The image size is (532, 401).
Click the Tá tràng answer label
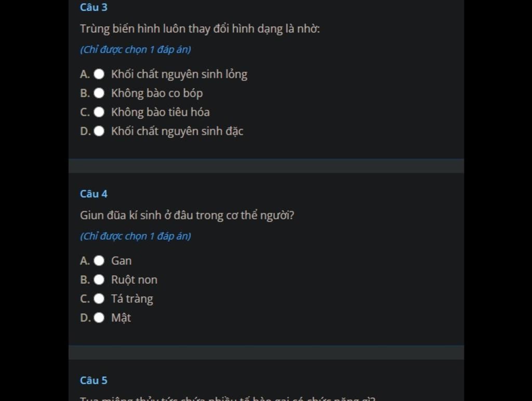pos(132,299)
